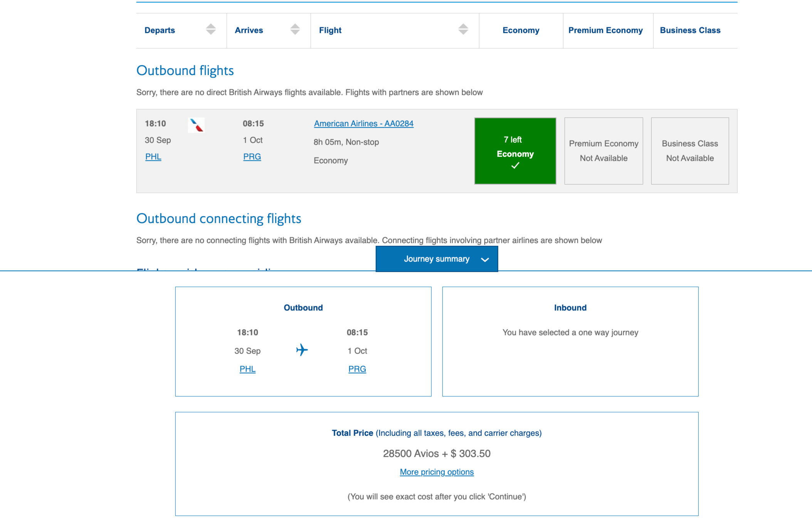Click the checkmark in Economy box
The width and height of the screenshot is (812, 528).
tap(515, 166)
